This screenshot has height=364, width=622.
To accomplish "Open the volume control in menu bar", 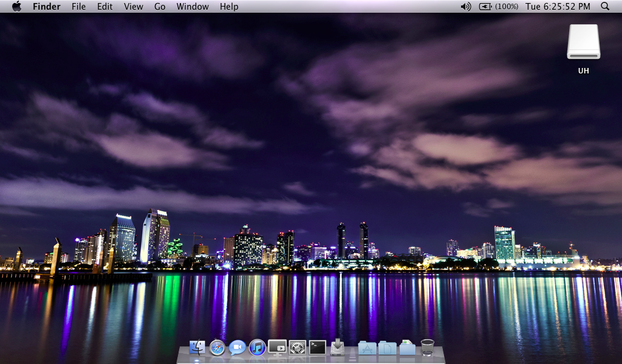I will coord(466,7).
